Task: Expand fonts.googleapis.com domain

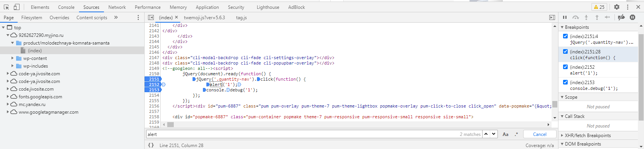Action: click(x=8, y=96)
